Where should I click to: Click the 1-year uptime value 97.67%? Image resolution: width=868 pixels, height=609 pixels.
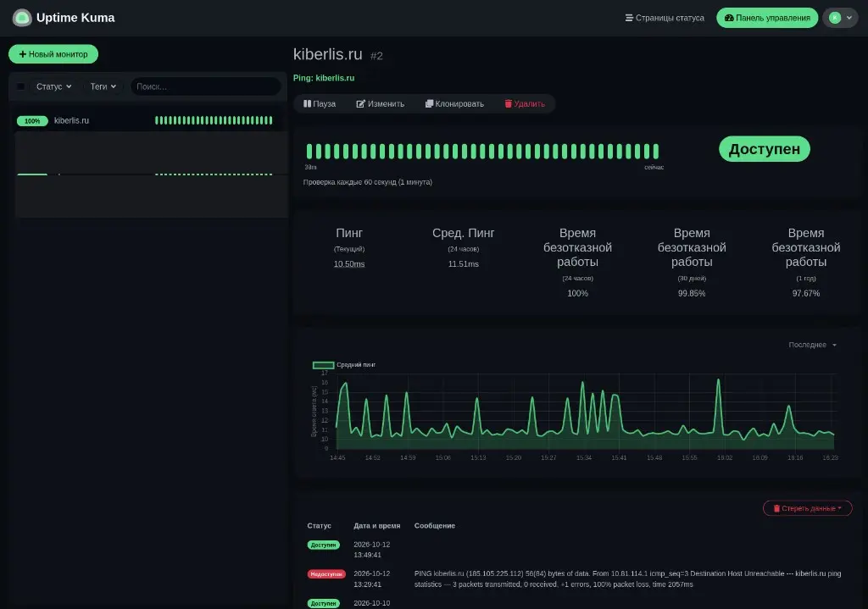[806, 293]
